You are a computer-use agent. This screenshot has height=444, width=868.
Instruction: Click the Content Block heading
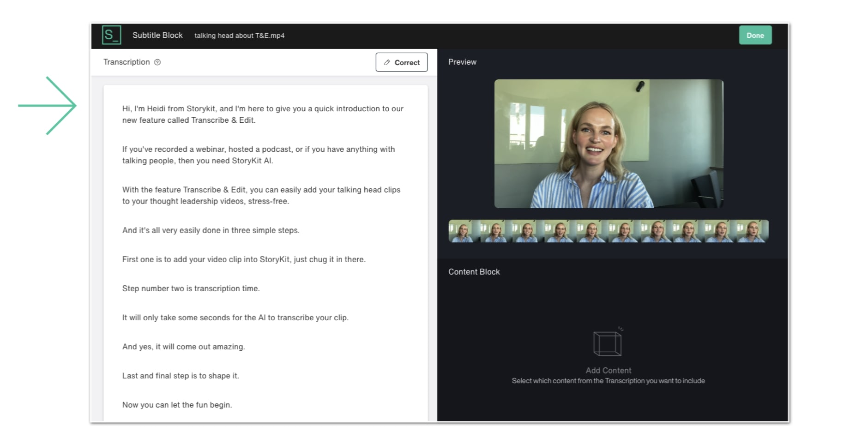(x=474, y=272)
